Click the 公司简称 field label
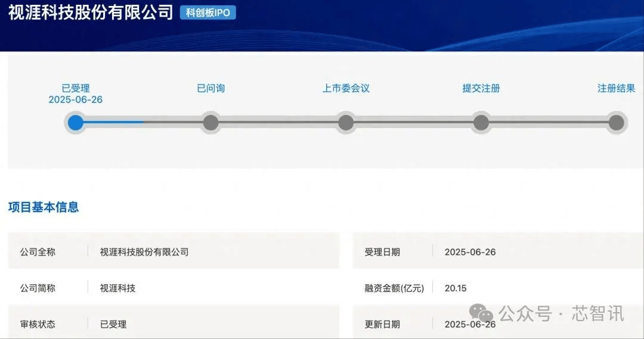Viewport: 644px width, 339px height. point(38,288)
